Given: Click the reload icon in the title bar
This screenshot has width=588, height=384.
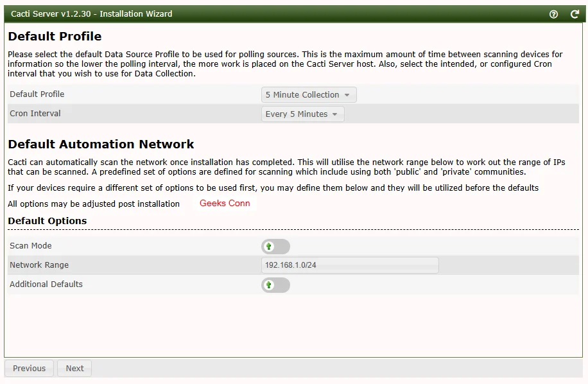Looking at the screenshot, I should 575,14.
